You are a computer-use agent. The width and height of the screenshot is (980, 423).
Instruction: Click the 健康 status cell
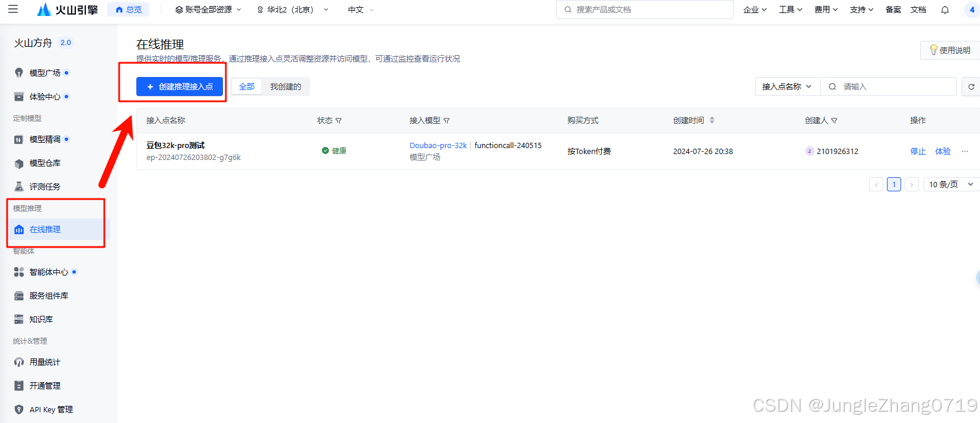[x=334, y=150]
